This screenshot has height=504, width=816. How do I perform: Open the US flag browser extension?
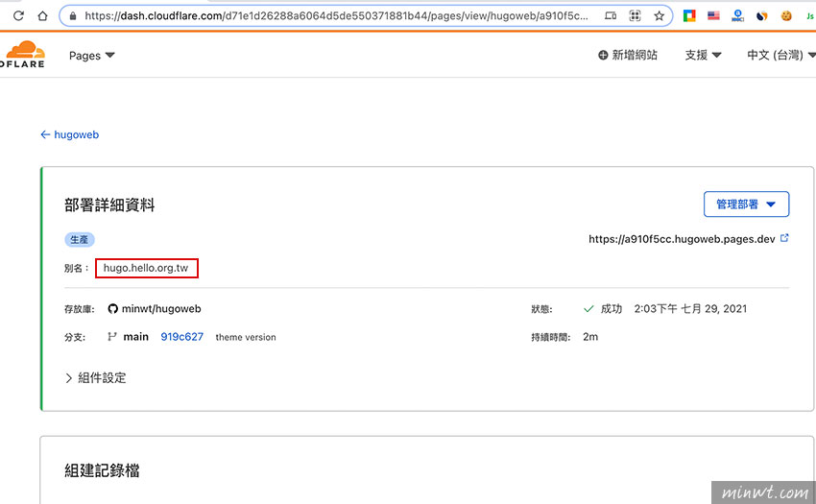(x=713, y=15)
